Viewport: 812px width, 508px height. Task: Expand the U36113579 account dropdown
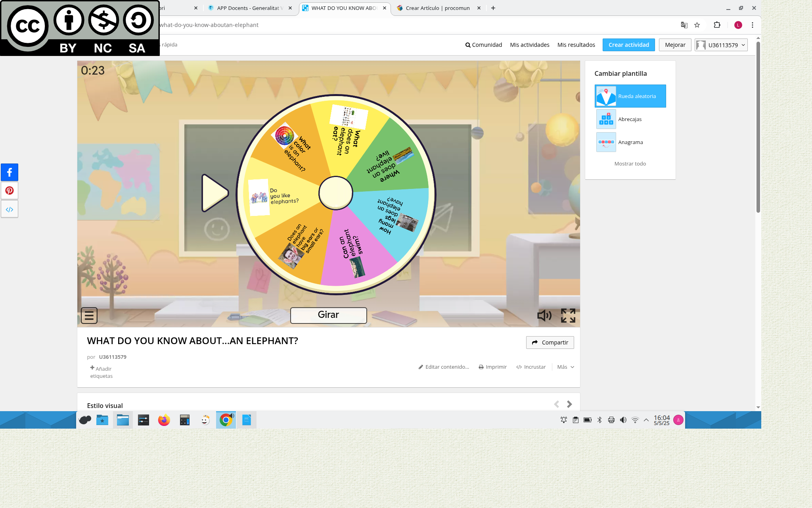pyautogui.click(x=721, y=45)
